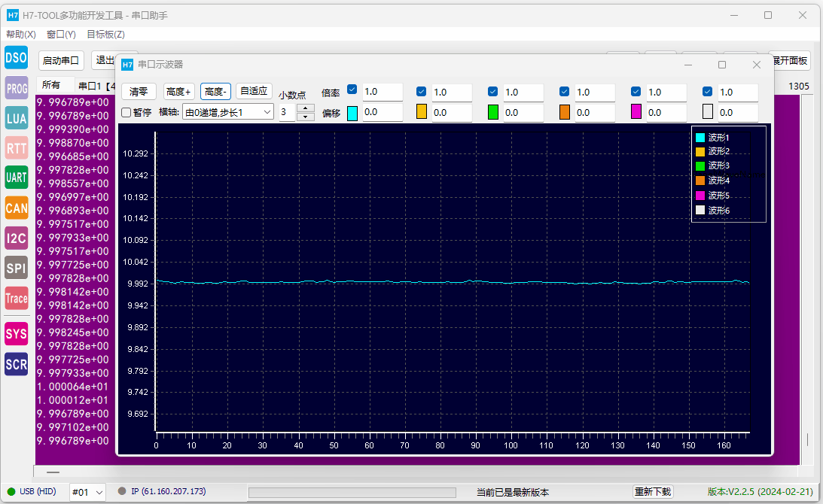Click the green USB status indicator
This screenshot has height=504, width=823.
11,491
